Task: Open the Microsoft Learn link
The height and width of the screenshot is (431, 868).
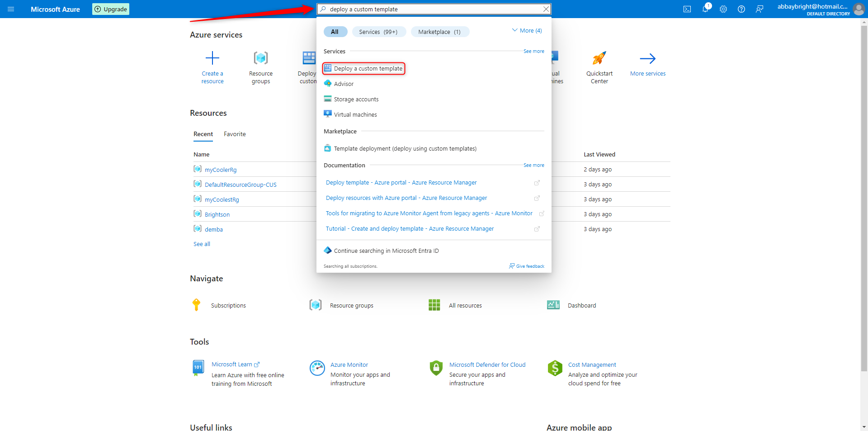Action: tap(236, 365)
